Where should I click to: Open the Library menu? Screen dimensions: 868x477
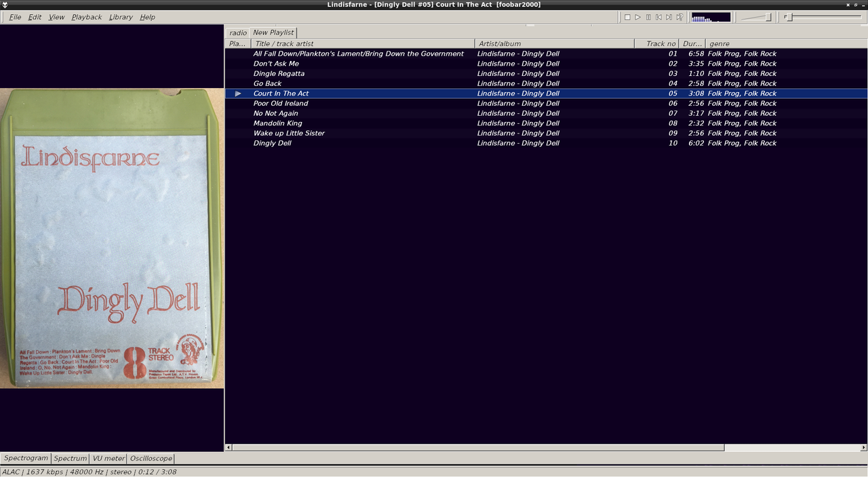(x=121, y=17)
